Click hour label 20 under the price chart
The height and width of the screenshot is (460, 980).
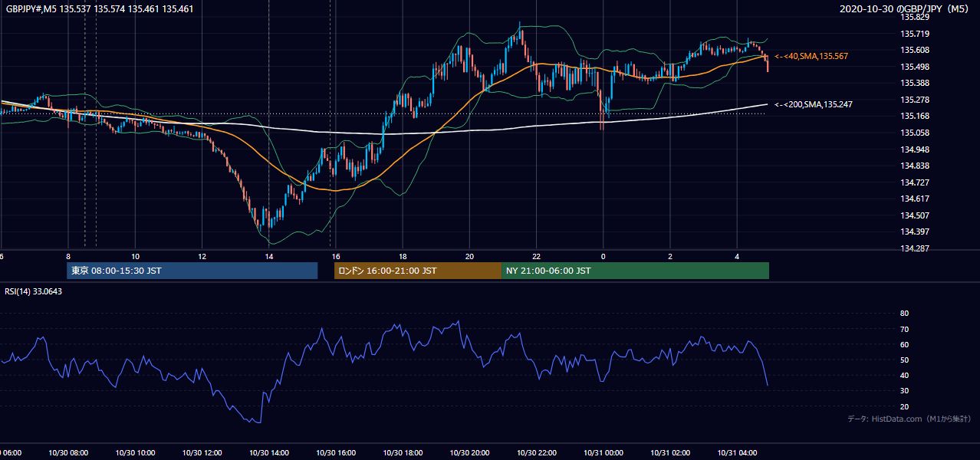click(469, 256)
